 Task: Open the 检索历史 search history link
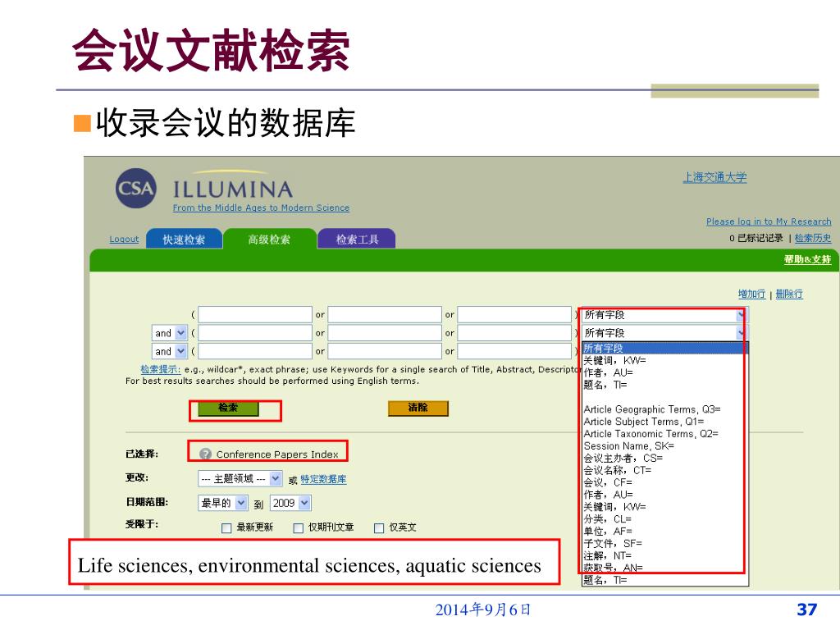pos(812,239)
